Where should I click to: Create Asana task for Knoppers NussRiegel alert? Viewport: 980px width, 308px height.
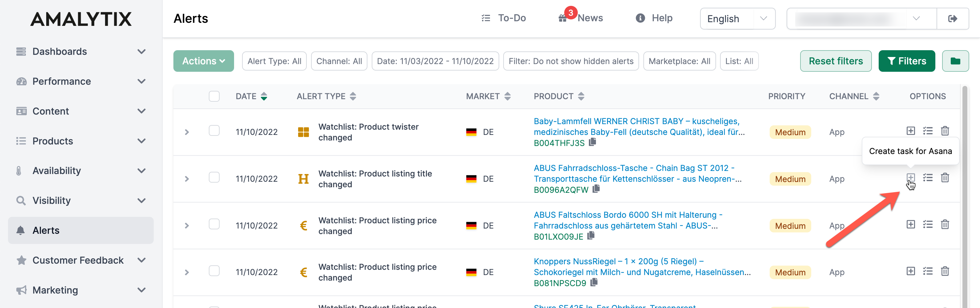pyautogui.click(x=910, y=271)
